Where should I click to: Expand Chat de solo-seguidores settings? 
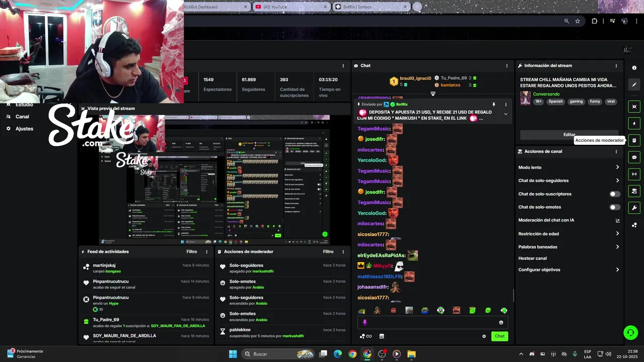[x=617, y=180]
